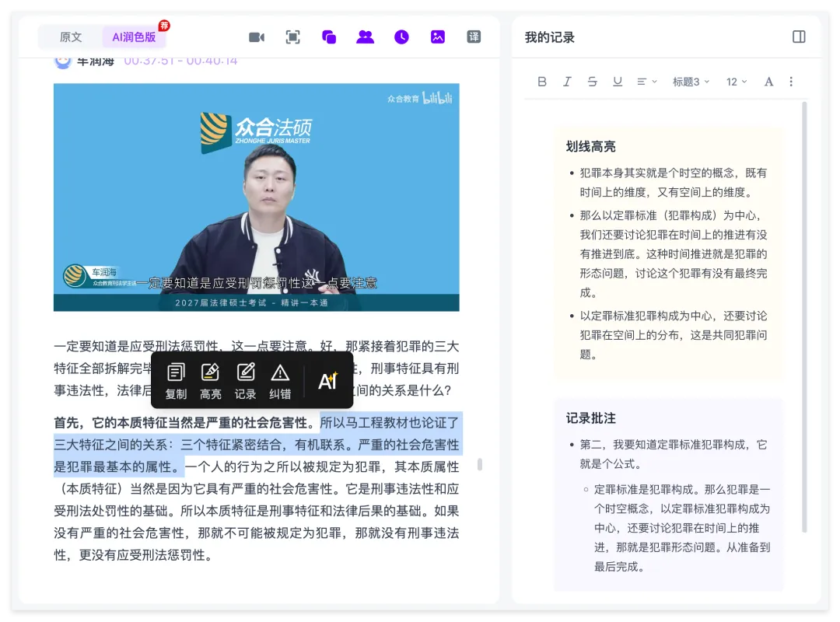Click 复制 in the selection popup
This screenshot has height=622, width=840.
[x=176, y=381]
